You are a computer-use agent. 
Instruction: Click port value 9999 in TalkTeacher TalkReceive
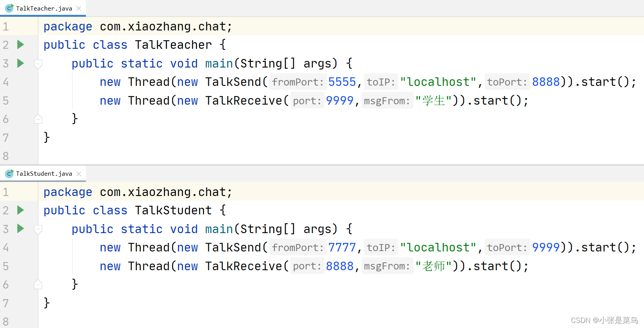coord(340,100)
